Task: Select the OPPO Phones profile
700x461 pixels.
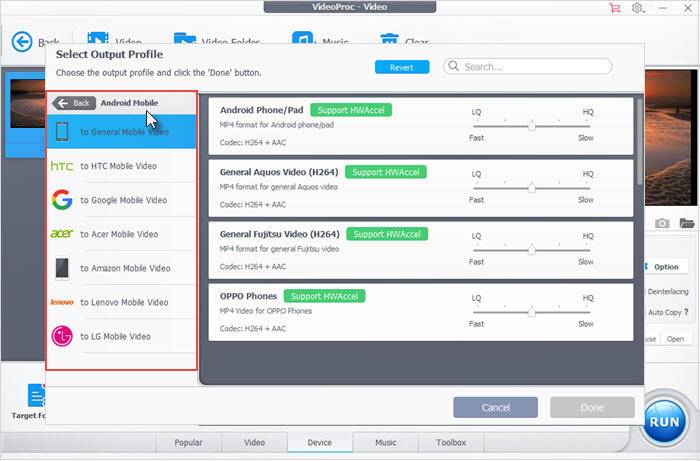Action: click(421, 312)
